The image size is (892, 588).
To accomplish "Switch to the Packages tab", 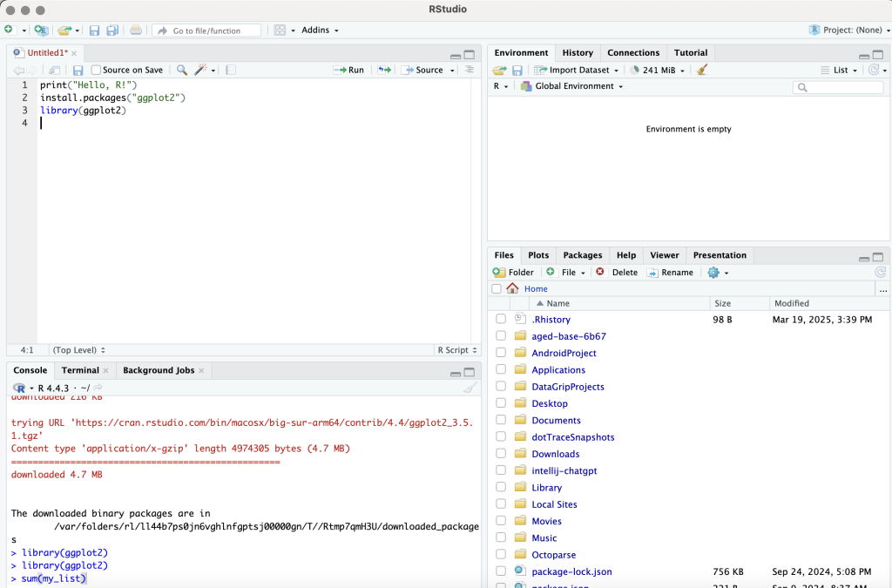I will 582,255.
